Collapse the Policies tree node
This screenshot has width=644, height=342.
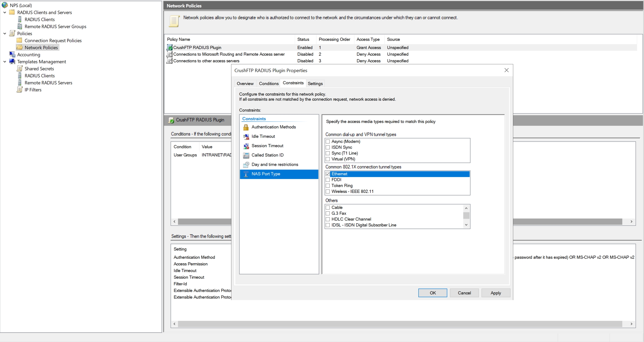point(5,33)
